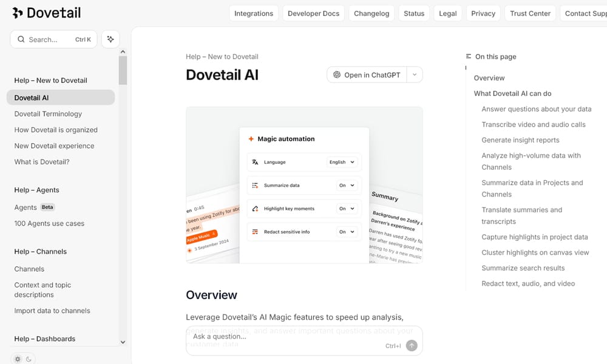Screen dimensions: 607x364
Task: Click the down chevron at the sidebar bottom
Action: coord(123,342)
